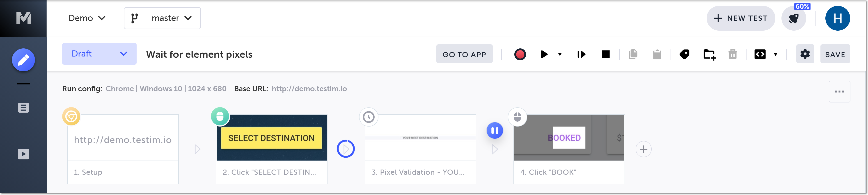Viewport: 868px width, 195px height.
Task: Start recording with the red record button
Action: 520,54
